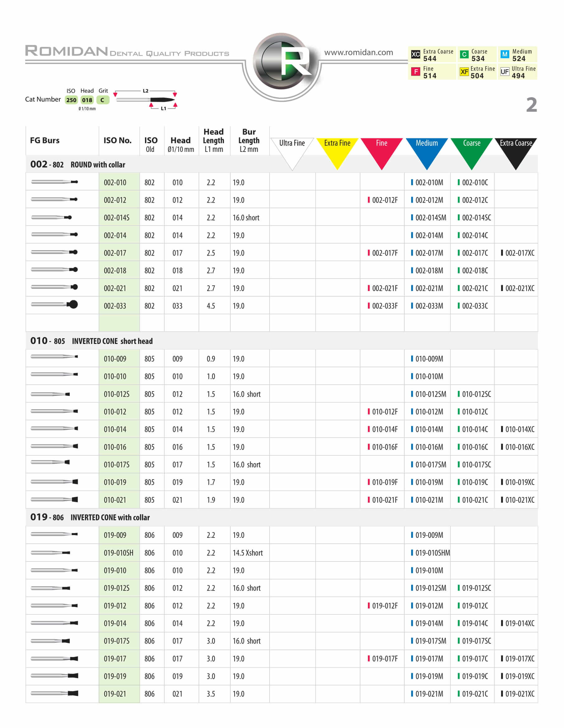Image resolution: width=564 pixels, height=728 pixels.
Task: Click the bur image for 019-009
Action: [54, 534]
